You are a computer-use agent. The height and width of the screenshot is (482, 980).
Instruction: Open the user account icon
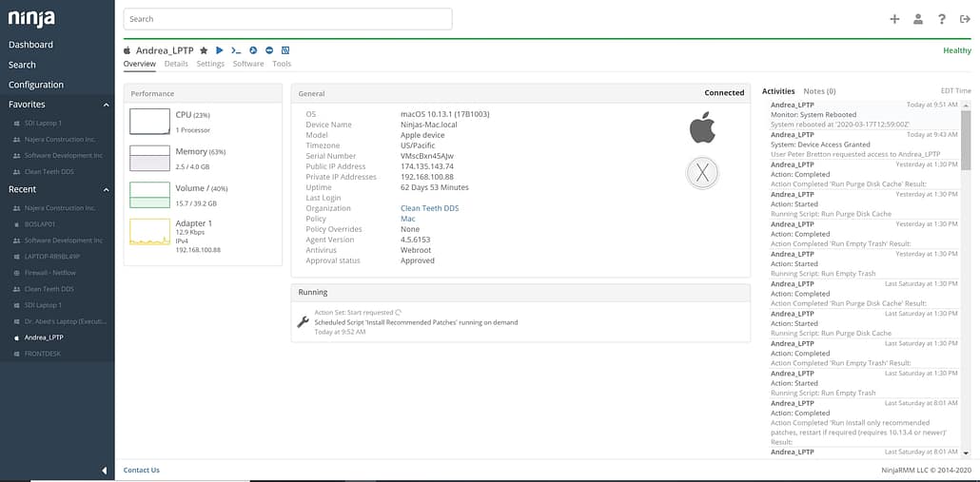tap(918, 19)
